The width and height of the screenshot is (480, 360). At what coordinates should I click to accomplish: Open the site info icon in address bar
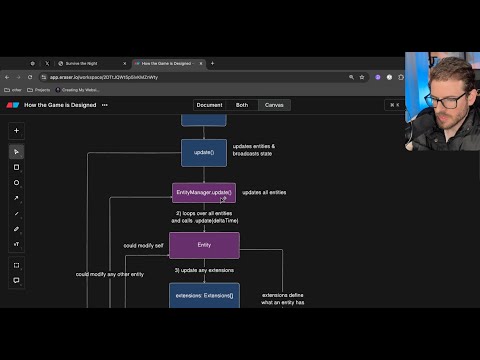[44, 77]
